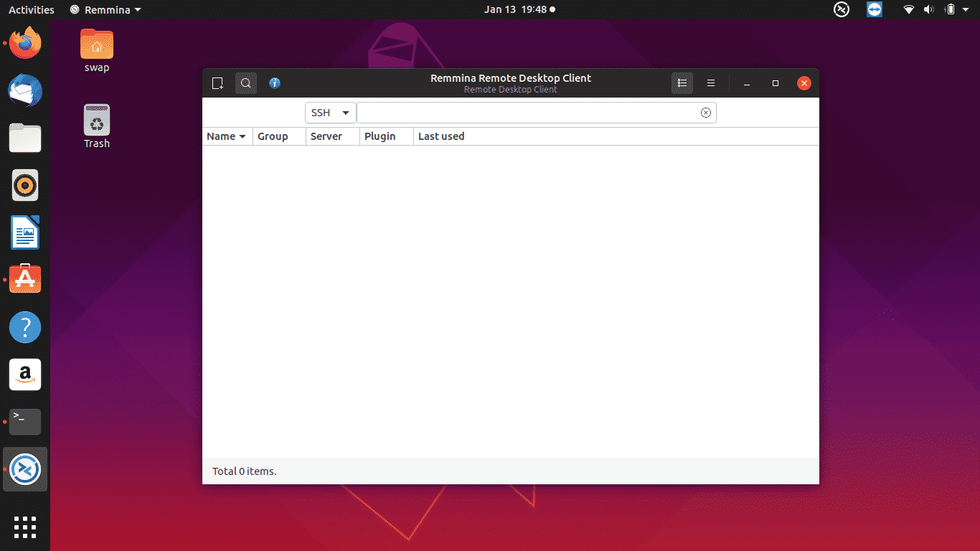The width and height of the screenshot is (980, 551).
Task: Open the Activities overview
Action: 29,9
